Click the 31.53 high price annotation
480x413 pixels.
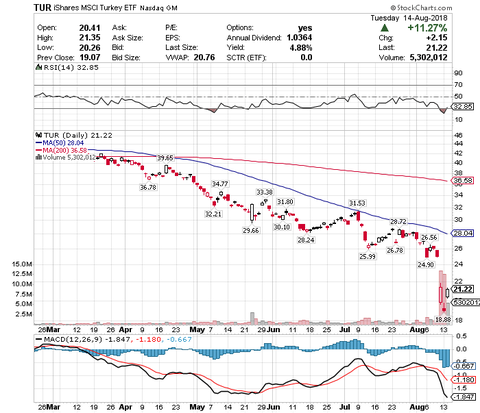(357, 203)
